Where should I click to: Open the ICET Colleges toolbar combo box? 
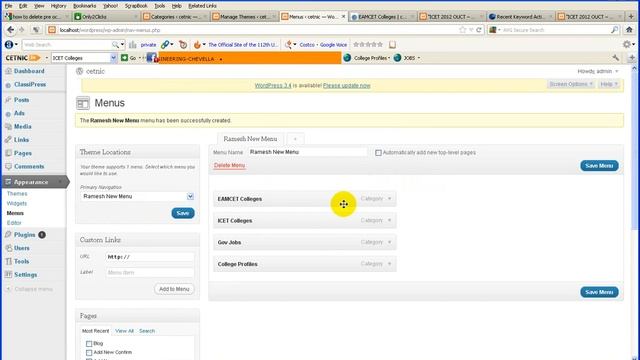113,58
